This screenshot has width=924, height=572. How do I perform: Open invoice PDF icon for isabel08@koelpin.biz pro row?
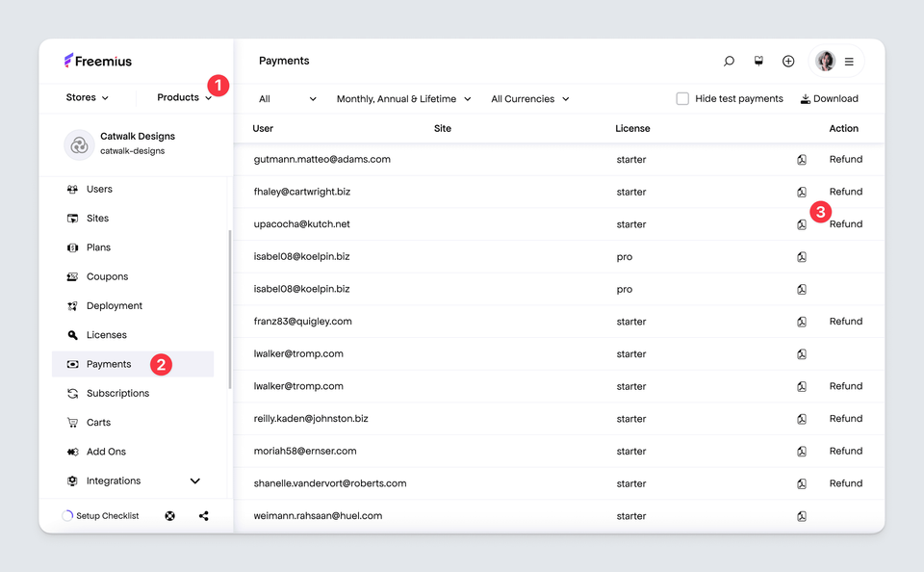[x=802, y=257]
